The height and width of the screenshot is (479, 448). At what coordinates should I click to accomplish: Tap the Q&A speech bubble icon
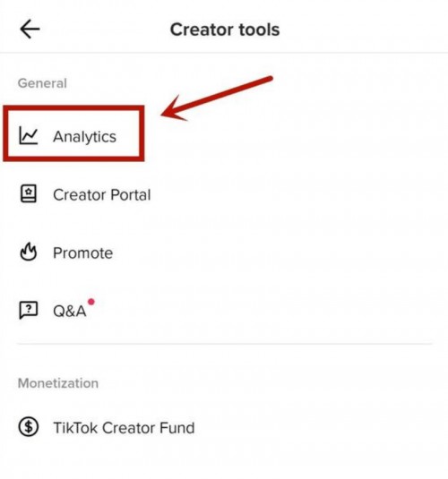pyautogui.click(x=29, y=310)
